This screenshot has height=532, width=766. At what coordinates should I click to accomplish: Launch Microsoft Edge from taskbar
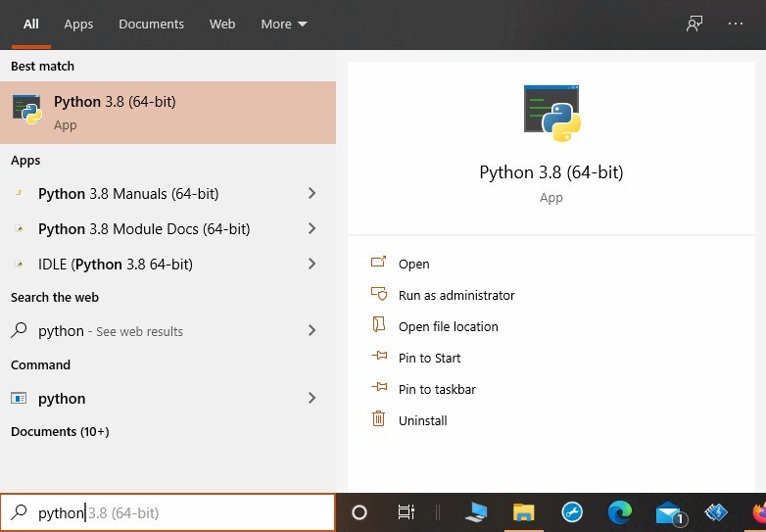pyautogui.click(x=619, y=512)
